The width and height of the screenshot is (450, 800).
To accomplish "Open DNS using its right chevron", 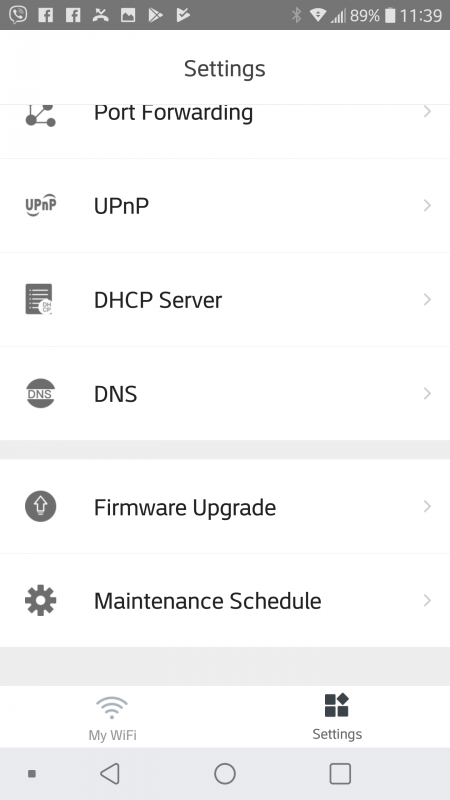I will point(427,393).
